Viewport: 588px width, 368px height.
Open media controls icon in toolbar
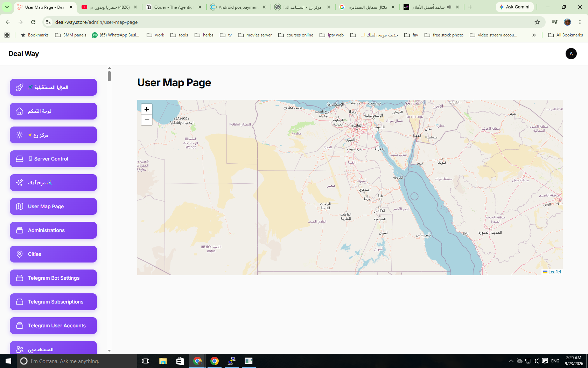tap(555, 22)
